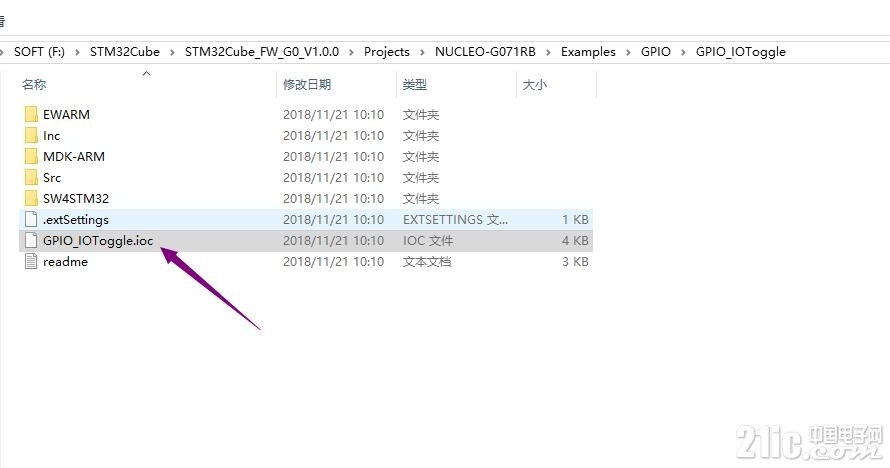Expand the chevron after GPIO breadcrumb
The height and width of the screenshot is (468, 890).
point(683,52)
